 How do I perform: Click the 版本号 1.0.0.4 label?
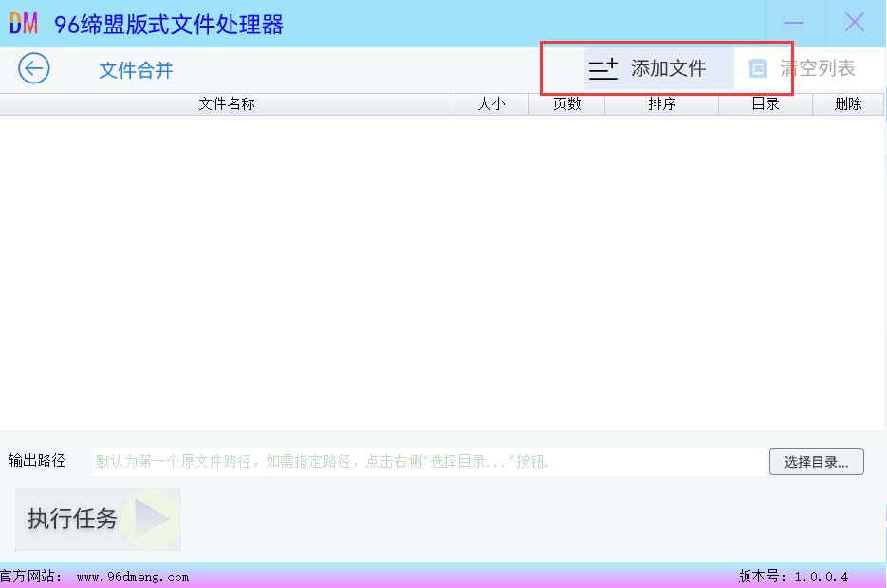point(793,577)
